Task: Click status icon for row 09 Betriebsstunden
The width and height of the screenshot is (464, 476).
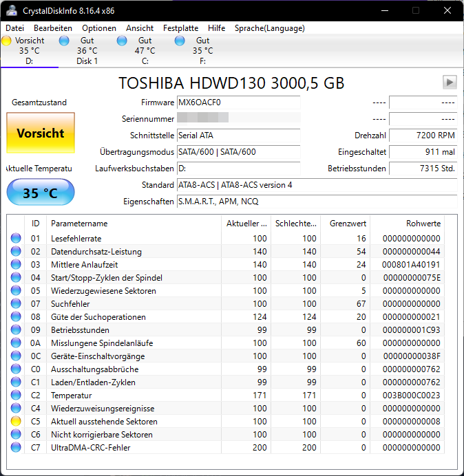Action: click(16, 329)
